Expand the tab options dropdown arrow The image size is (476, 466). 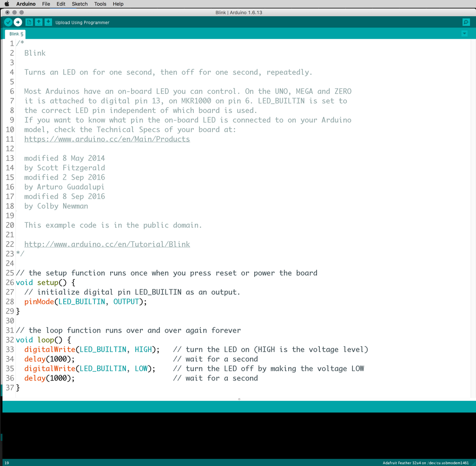(464, 34)
